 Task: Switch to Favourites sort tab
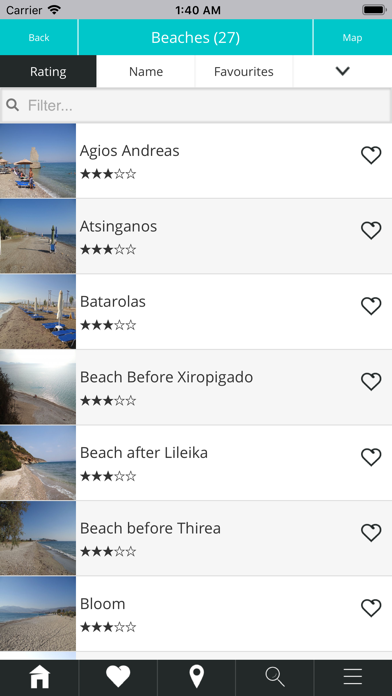tap(244, 71)
